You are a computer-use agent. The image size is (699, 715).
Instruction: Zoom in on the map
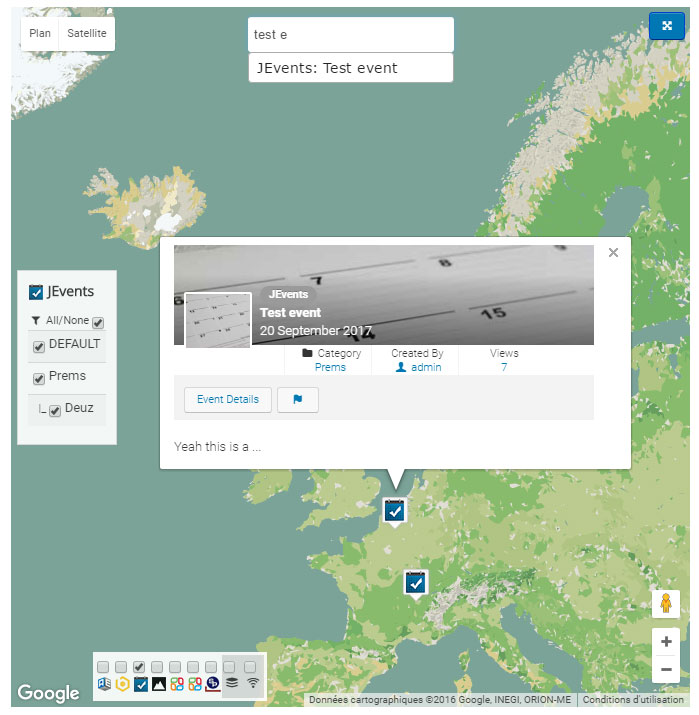coord(666,642)
